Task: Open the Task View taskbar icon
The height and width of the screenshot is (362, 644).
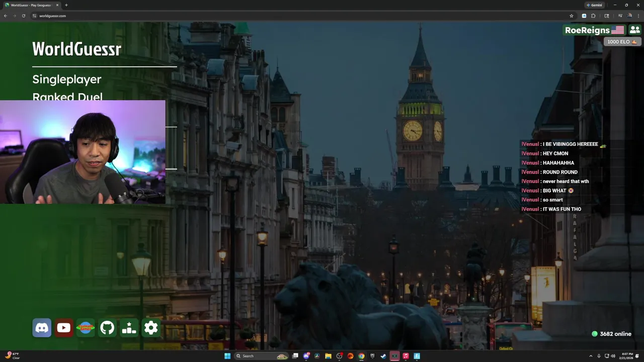Action: 295,356
